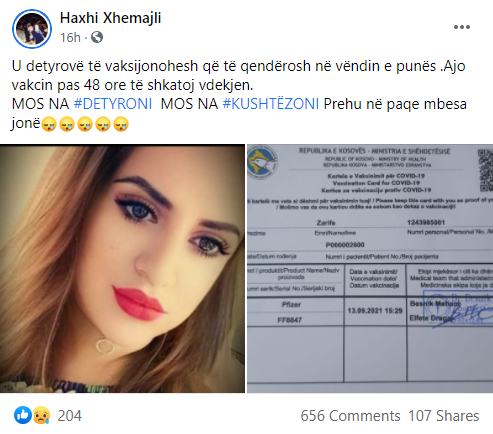View the 204 reactions count
The width and height of the screenshot is (493, 434).
69,416
